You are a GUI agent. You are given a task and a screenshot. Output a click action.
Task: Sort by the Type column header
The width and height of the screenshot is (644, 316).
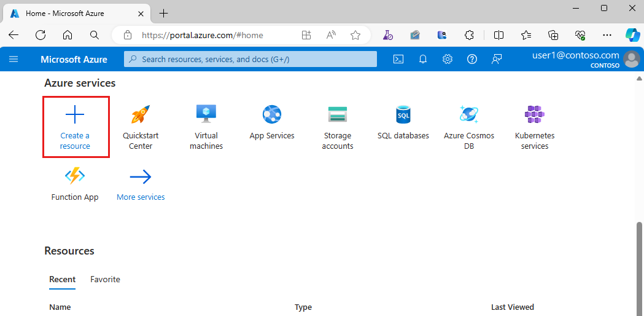(303, 307)
